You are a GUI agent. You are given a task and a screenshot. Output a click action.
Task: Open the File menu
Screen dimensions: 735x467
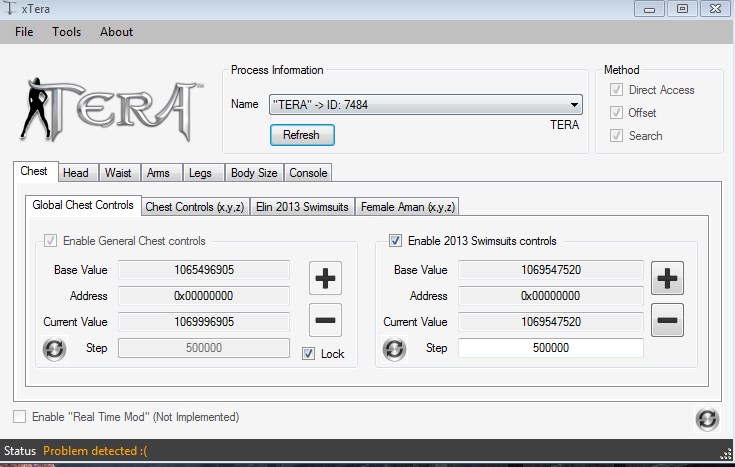pyautogui.click(x=24, y=32)
